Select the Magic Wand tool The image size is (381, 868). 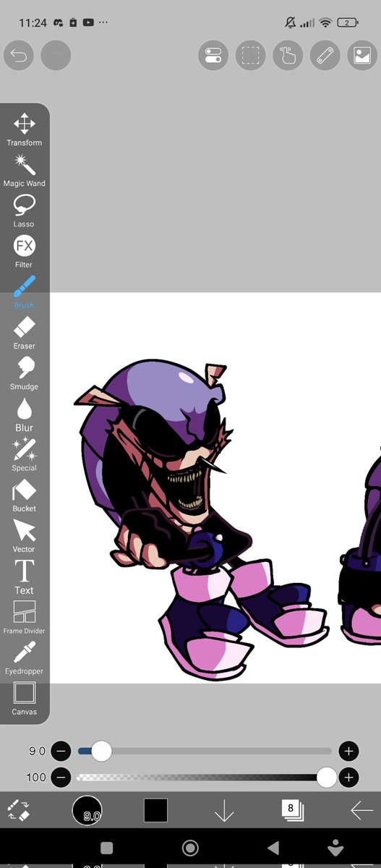[x=25, y=171]
